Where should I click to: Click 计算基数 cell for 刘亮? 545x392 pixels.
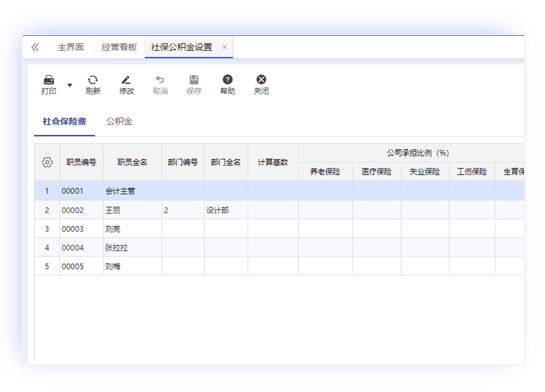tap(273, 229)
